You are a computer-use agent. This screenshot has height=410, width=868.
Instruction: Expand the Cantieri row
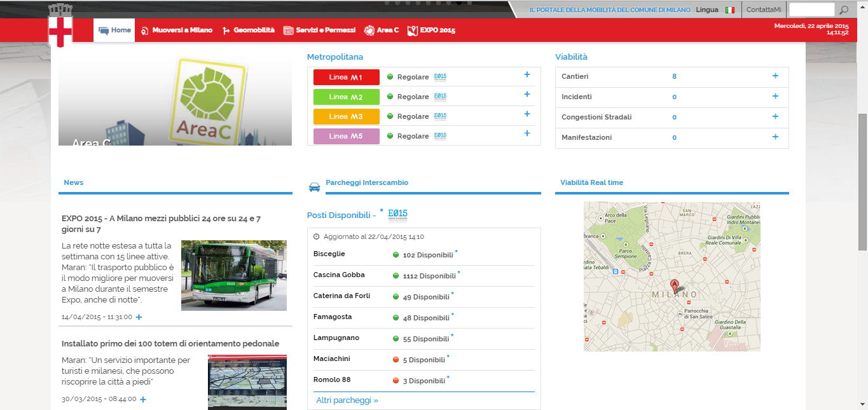(775, 76)
